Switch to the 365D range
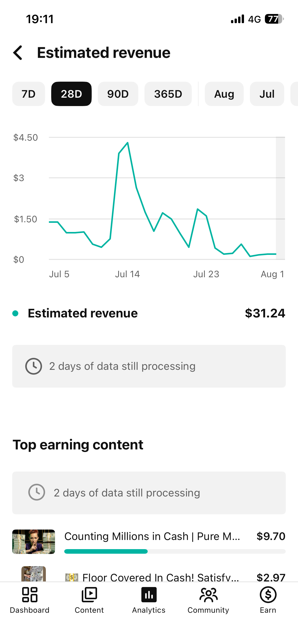The height and width of the screenshot is (644, 298). click(x=168, y=94)
